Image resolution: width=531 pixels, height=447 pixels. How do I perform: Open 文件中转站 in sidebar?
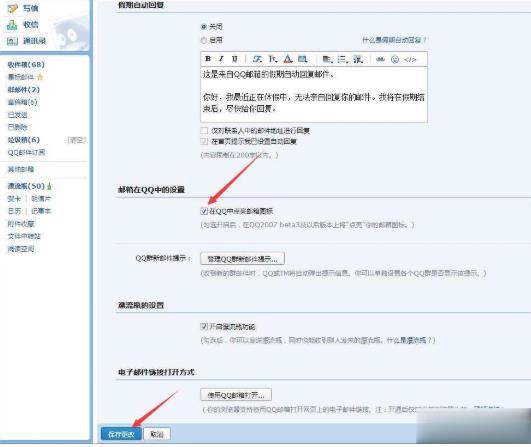click(24, 236)
